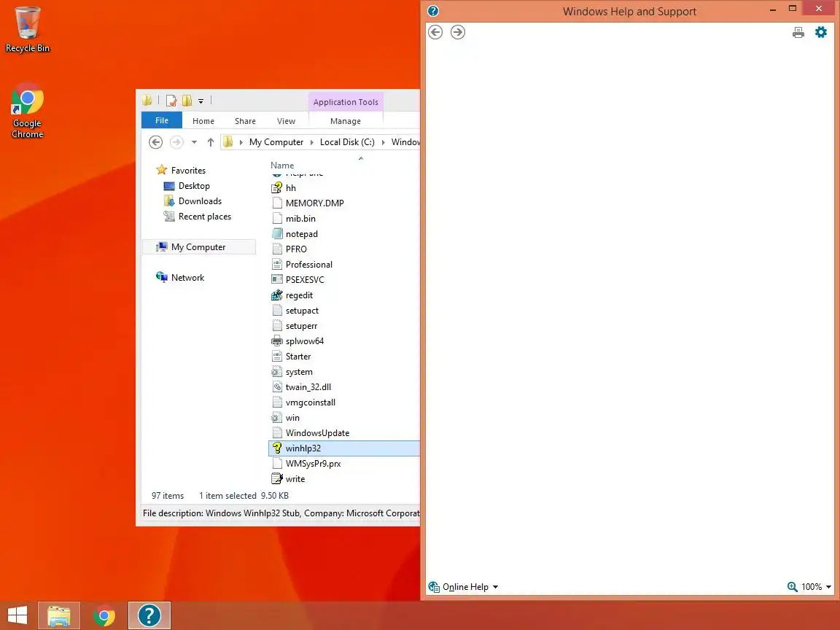Select the splwow64 printer icon
840x630 pixels.
pos(277,341)
